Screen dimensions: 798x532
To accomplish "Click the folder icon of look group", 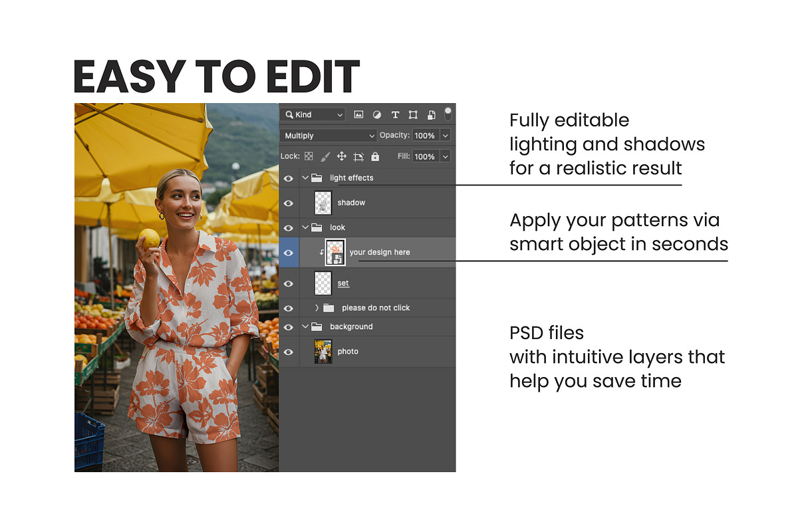I will 317,227.
